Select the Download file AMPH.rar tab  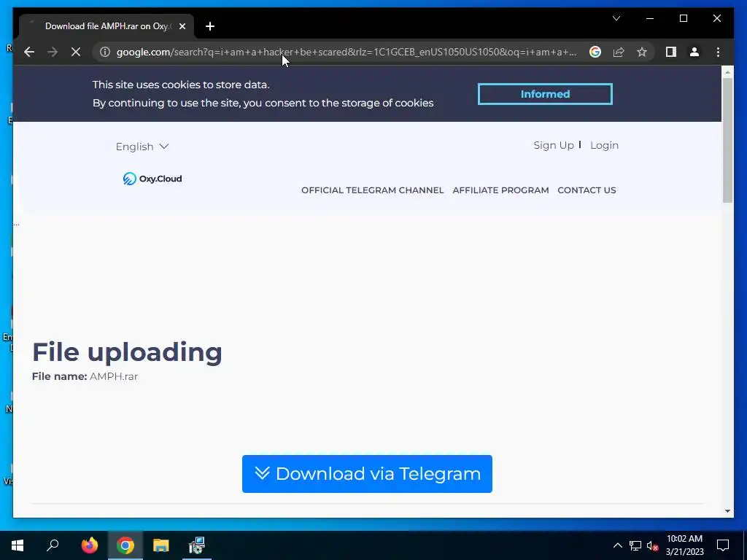point(107,26)
